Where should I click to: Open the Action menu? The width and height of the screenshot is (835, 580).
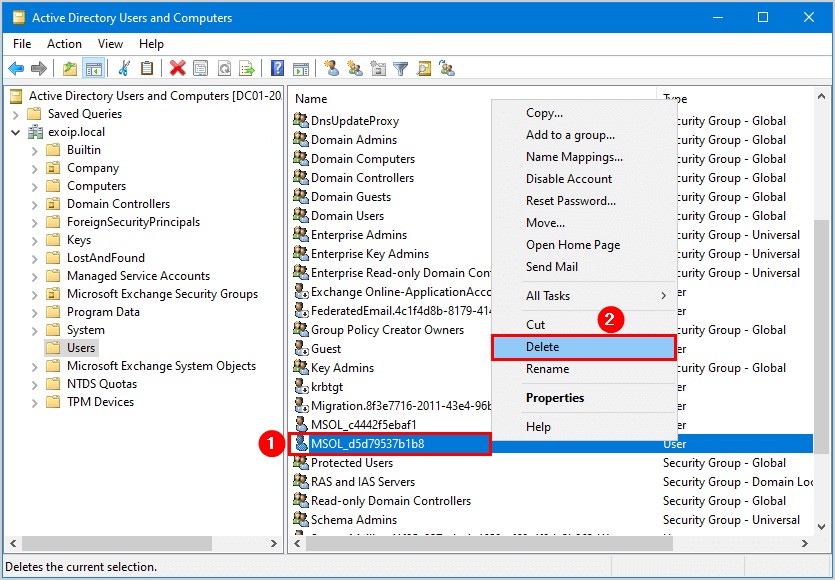[x=64, y=44]
